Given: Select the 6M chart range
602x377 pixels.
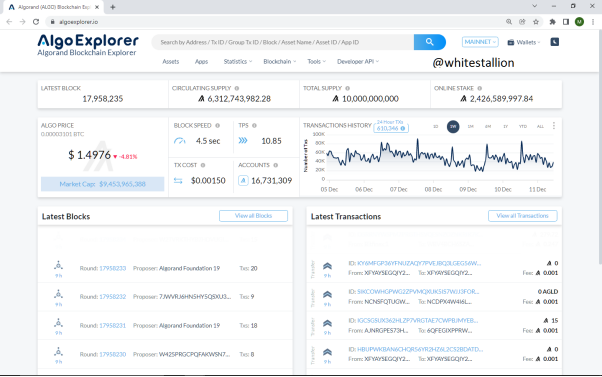Looking at the screenshot, I should click(488, 126).
